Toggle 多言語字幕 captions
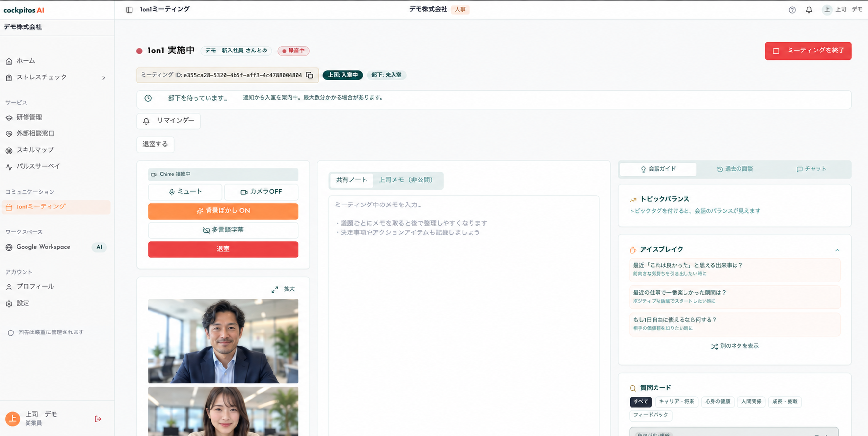868x436 pixels. [x=223, y=230]
